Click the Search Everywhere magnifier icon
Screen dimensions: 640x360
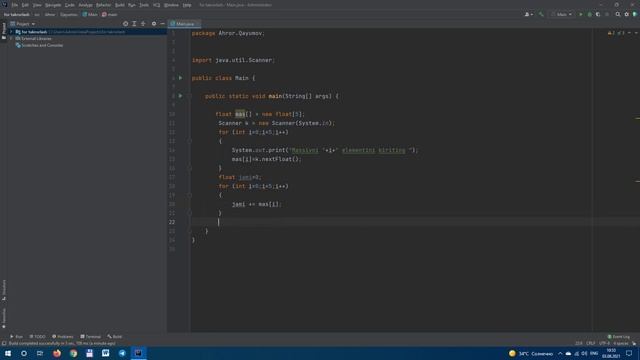click(x=618, y=14)
